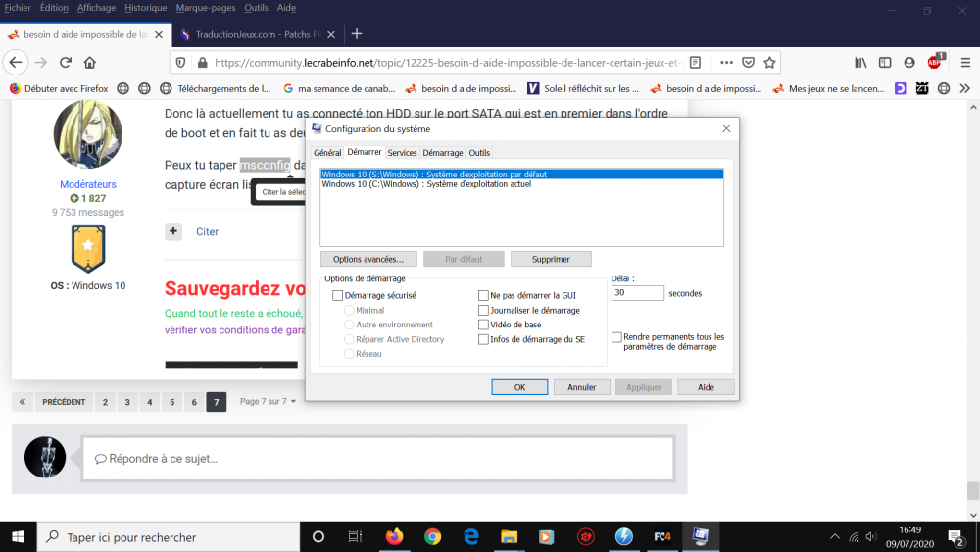Click the Délai seconds input field
The width and height of the screenshot is (980, 552).
tap(638, 292)
